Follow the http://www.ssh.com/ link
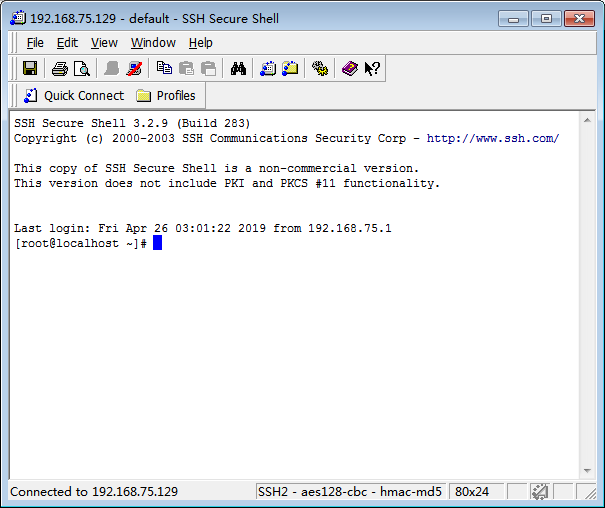 coord(493,138)
